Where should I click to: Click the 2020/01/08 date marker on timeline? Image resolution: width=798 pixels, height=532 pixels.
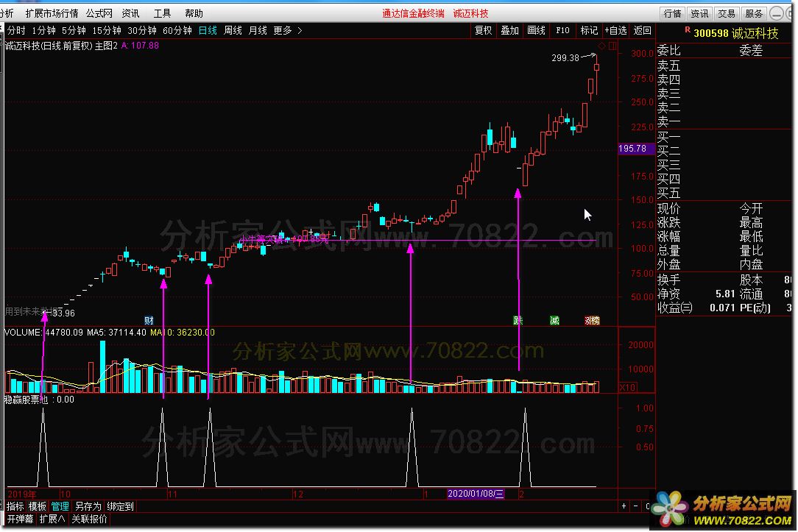click(477, 493)
